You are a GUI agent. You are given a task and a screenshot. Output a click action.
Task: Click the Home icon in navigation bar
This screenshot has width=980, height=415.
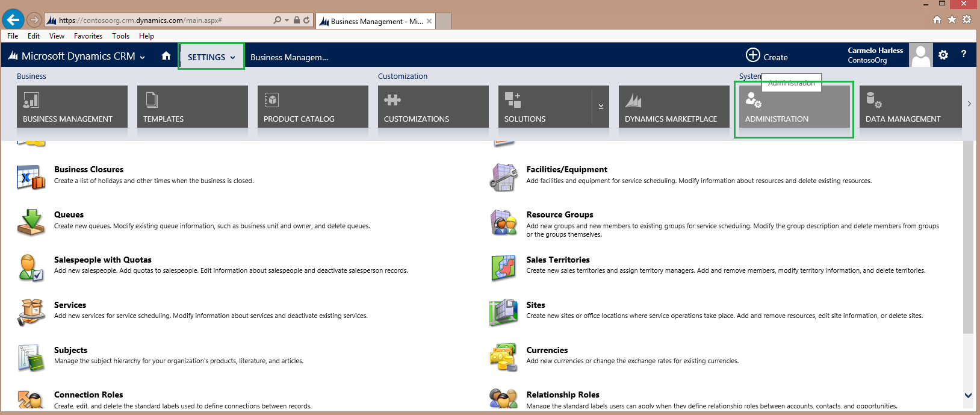point(166,56)
